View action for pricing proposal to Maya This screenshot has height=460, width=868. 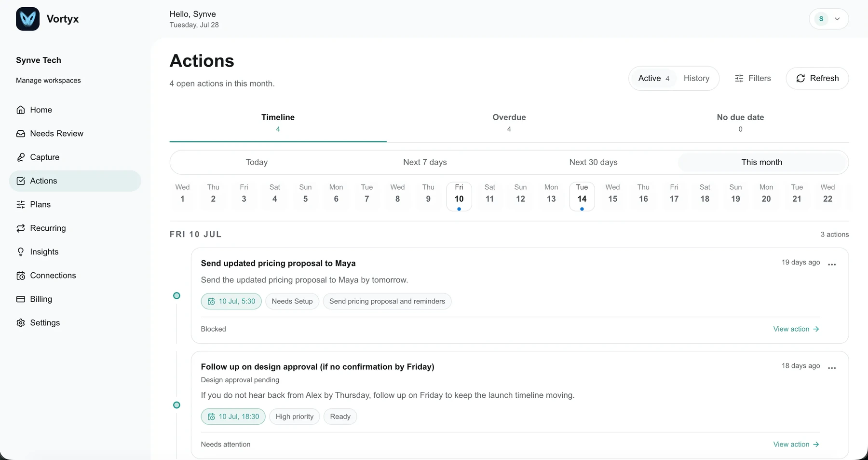coord(796,329)
